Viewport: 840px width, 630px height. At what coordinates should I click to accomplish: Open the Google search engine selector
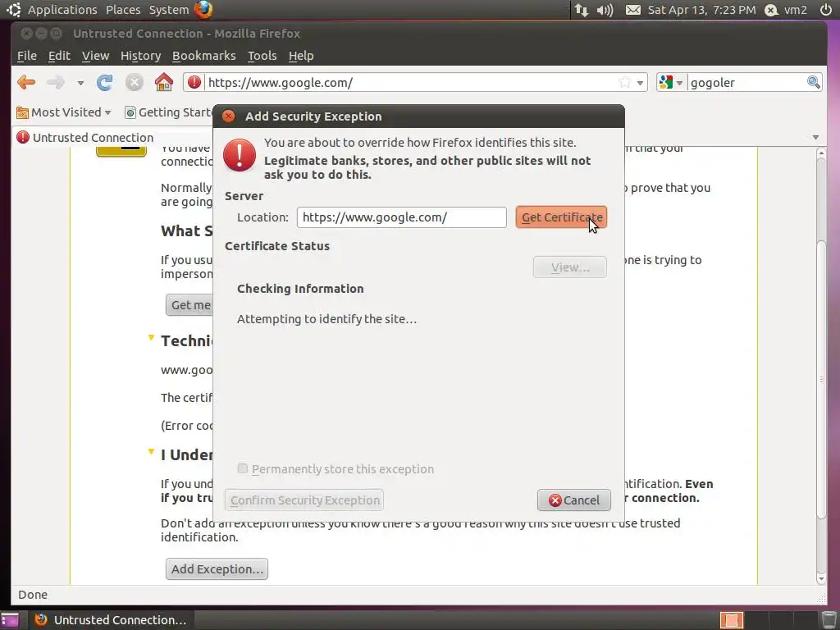click(671, 83)
